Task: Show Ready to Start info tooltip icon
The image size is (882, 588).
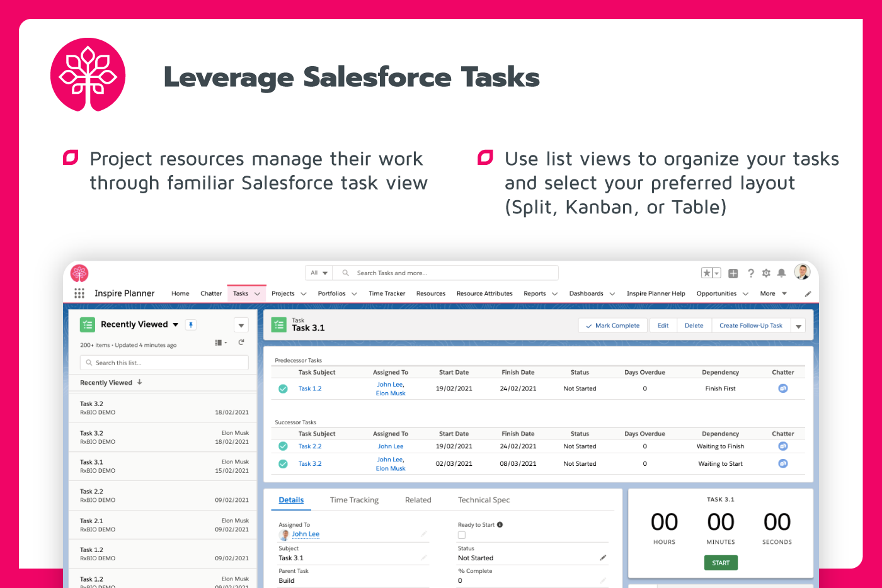Action: pyautogui.click(x=500, y=524)
